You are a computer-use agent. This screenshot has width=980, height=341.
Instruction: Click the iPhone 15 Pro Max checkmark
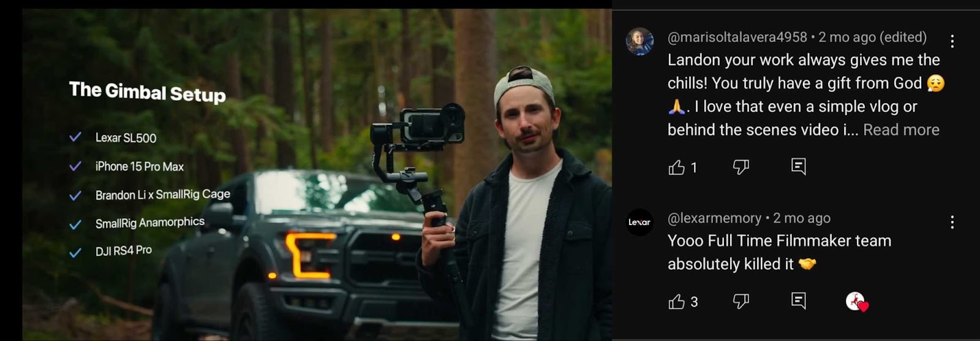click(75, 166)
